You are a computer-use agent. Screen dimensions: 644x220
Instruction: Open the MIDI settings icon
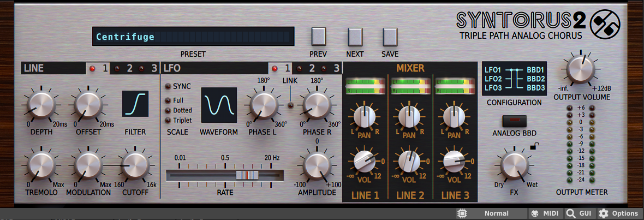[535, 213]
